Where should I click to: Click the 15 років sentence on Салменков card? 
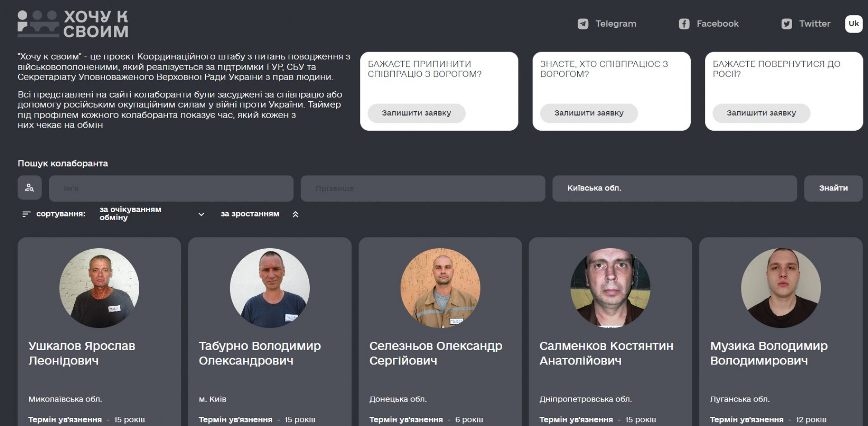[640, 420]
